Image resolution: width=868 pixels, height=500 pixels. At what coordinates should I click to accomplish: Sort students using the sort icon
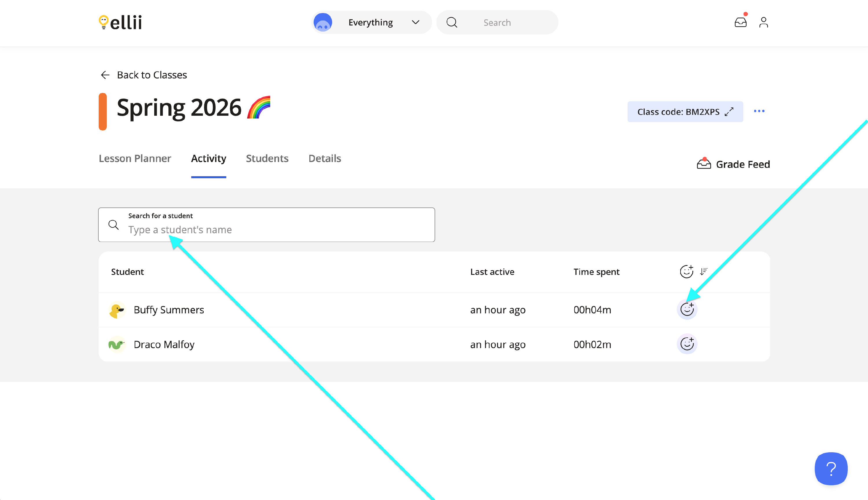[x=704, y=272]
